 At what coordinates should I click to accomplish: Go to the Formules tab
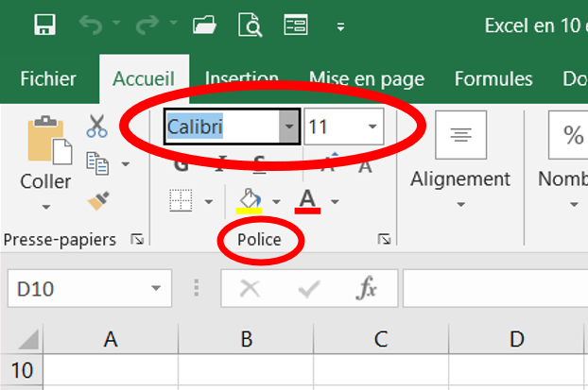493,78
